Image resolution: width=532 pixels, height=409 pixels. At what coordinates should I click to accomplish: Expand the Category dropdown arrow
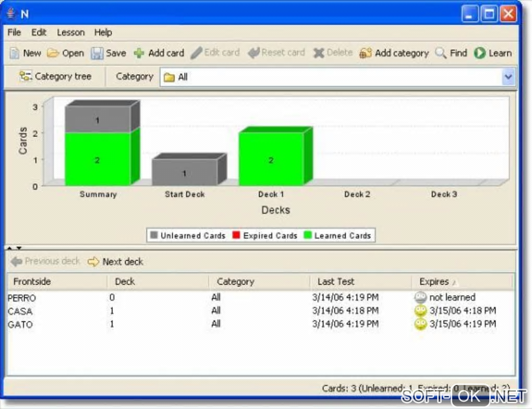pyautogui.click(x=508, y=77)
